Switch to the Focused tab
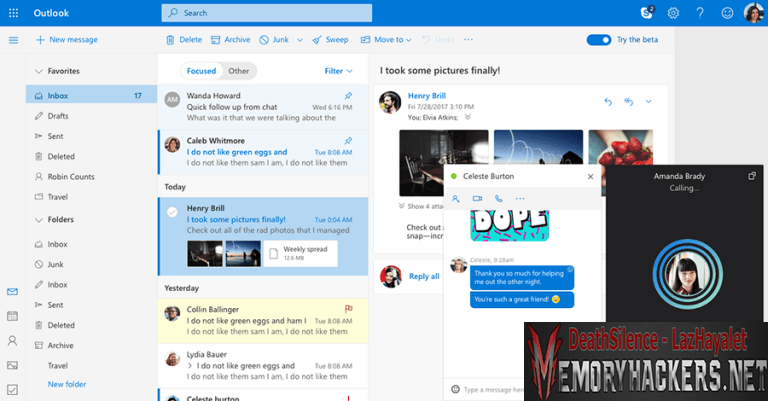 coord(201,71)
